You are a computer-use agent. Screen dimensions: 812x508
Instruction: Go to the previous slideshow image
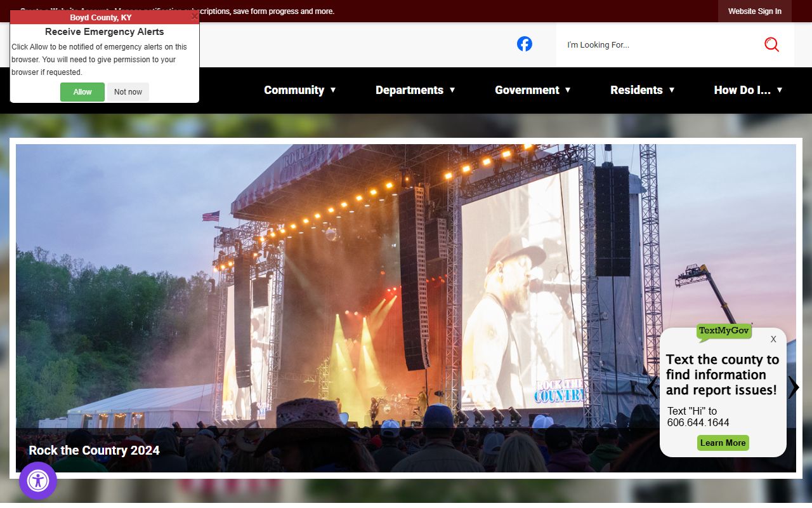pyautogui.click(x=652, y=387)
